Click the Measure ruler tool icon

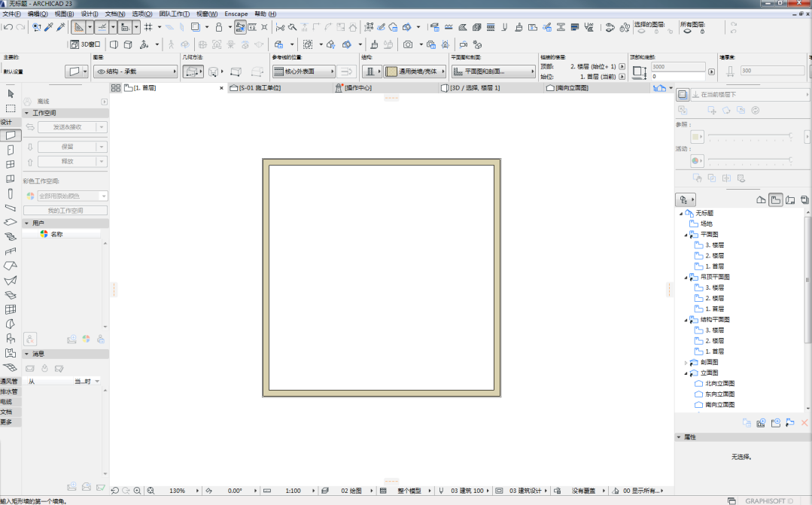coord(252,27)
